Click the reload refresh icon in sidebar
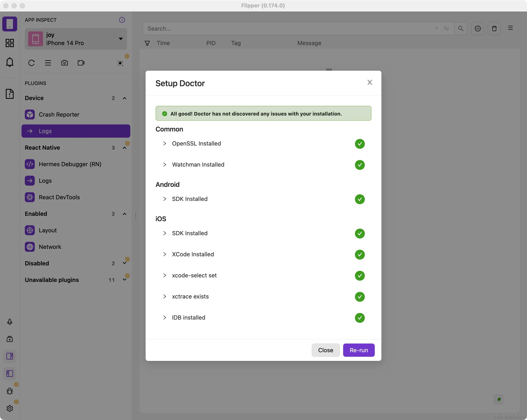527x420 pixels. tap(31, 63)
